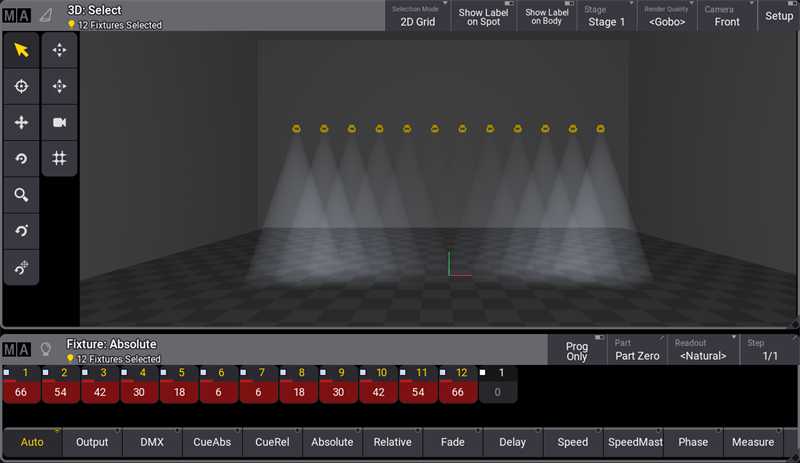Click the light bulb icon in Fixture sheet
Viewport: 800px width, 463px height.
pos(45,350)
